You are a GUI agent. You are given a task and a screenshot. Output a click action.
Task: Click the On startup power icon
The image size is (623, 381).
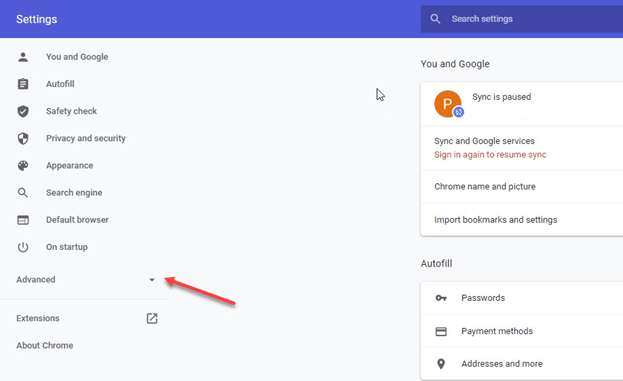[23, 247]
